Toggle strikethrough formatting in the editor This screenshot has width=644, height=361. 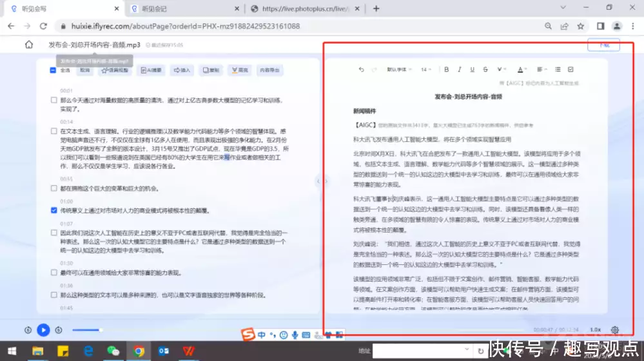(x=485, y=70)
